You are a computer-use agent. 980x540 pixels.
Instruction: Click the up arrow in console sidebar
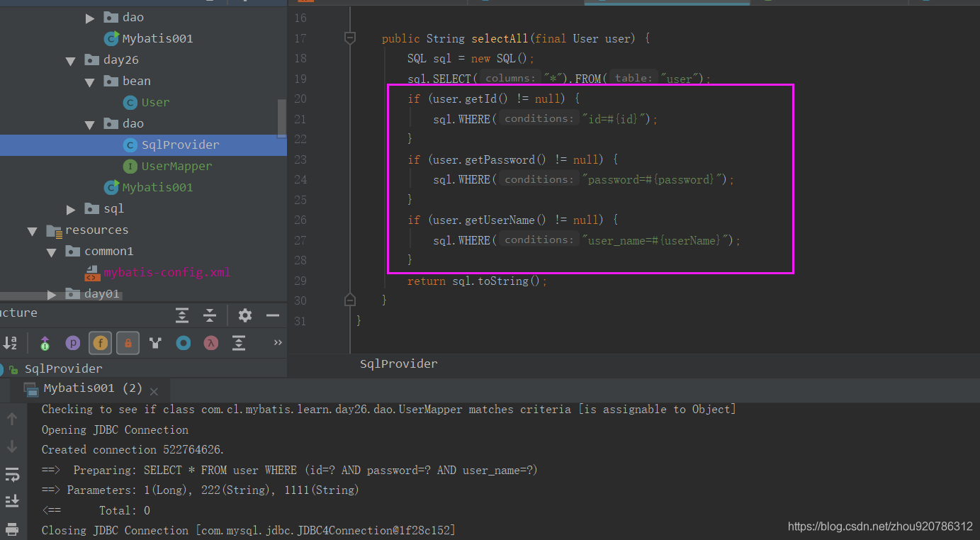(12, 419)
